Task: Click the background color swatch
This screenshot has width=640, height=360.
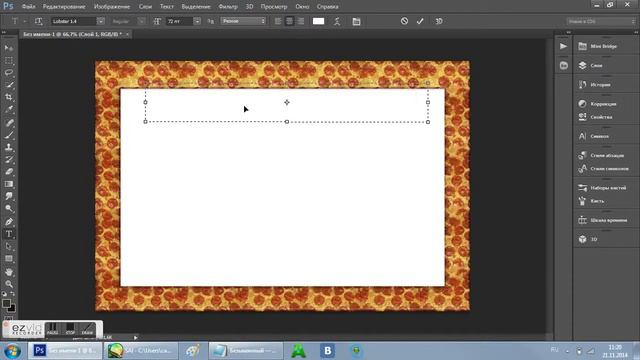Action: [12, 309]
